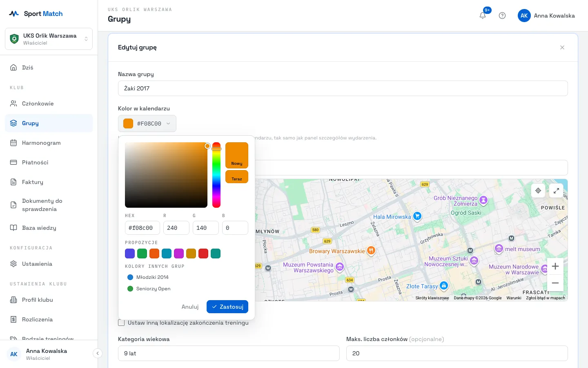Cancel color picker with Anuluj
This screenshot has height=368, width=588.
click(190, 307)
